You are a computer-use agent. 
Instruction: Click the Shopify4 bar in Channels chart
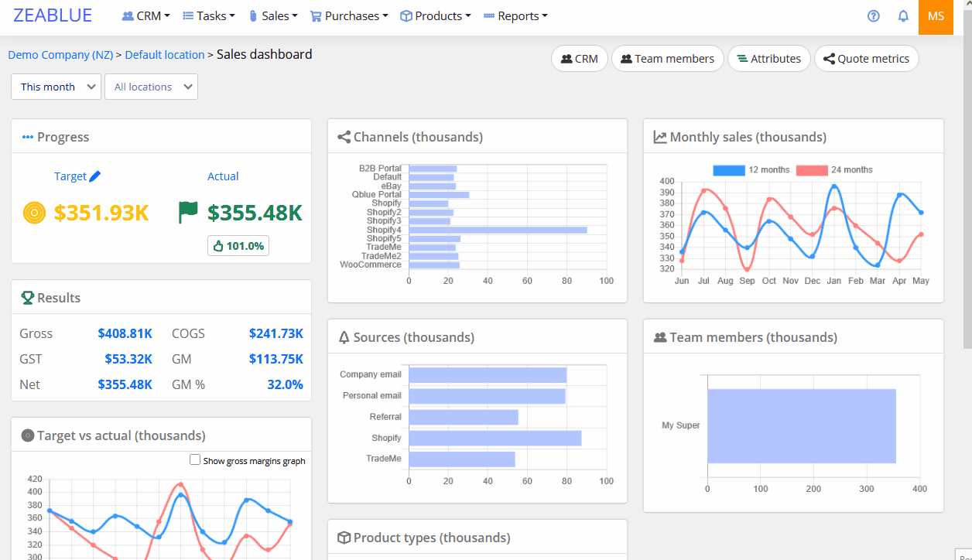(498, 230)
